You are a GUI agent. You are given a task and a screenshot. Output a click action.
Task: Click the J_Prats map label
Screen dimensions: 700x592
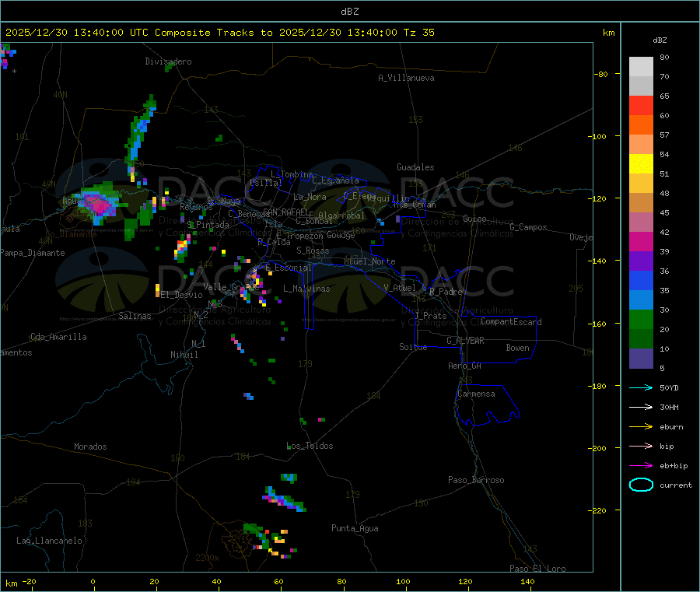(x=431, y=316)
